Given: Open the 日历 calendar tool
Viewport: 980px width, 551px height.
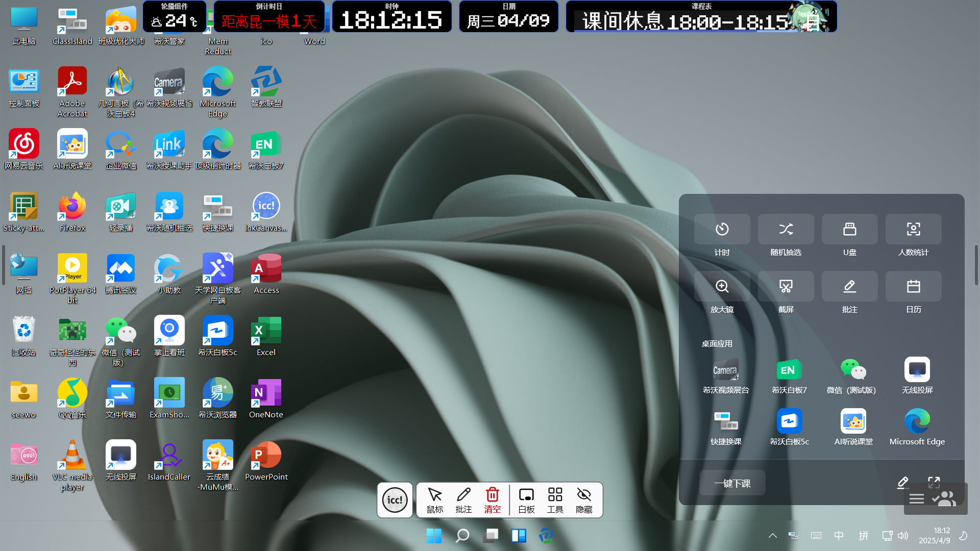Looking at the screenshot, I should coord(913,287).
